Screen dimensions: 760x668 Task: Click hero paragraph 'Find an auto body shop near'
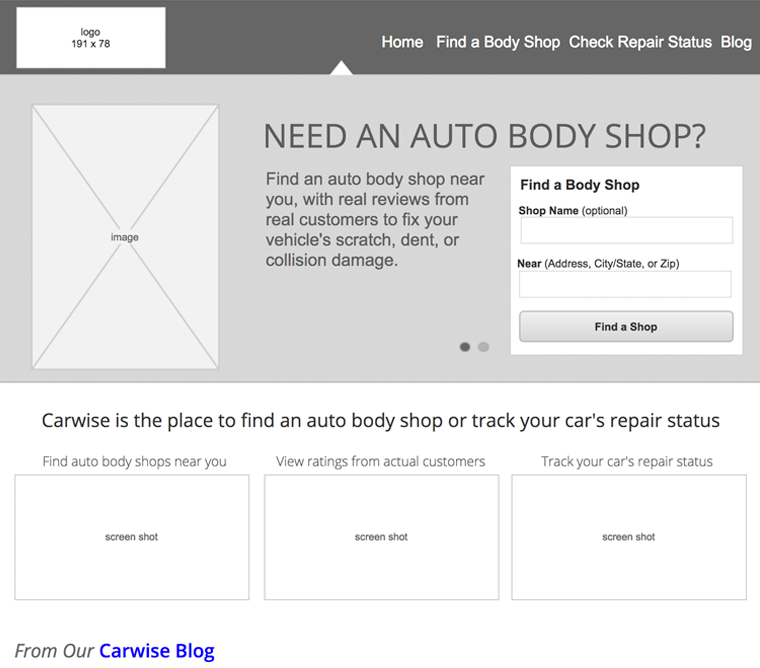click(375, 220)
